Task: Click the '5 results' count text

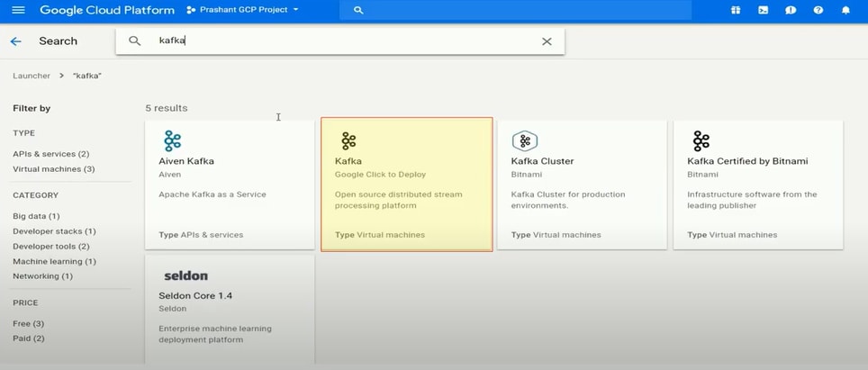Action: [167, 108]
